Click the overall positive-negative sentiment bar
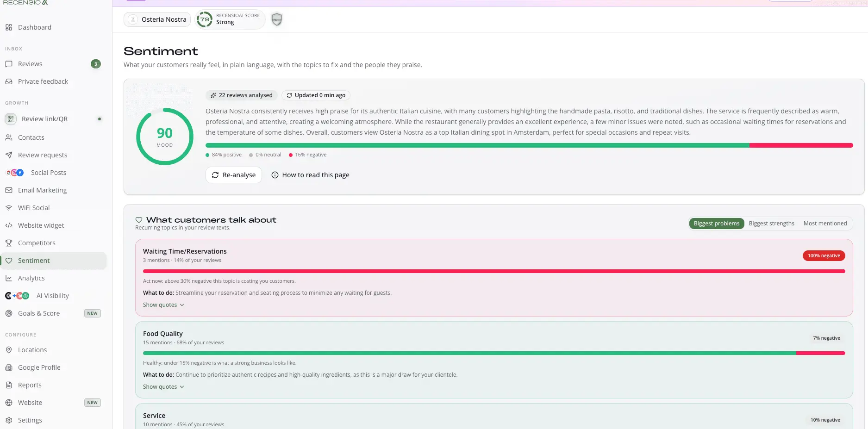This screenshot has height=429, width=868. (529, 145)
